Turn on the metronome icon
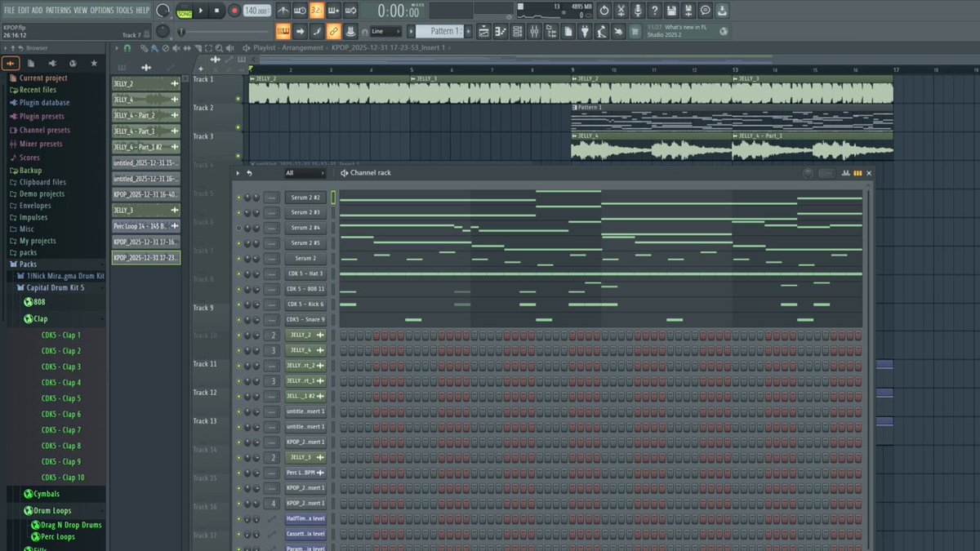Screen dimensions: 980x551 pyautogui.click(x=283, y=11)
